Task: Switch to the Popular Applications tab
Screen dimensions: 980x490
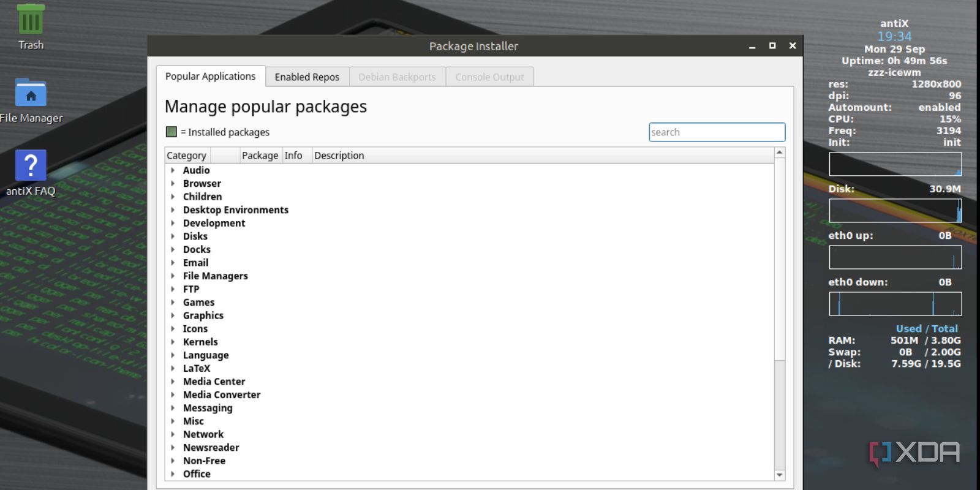Action: 210,76
